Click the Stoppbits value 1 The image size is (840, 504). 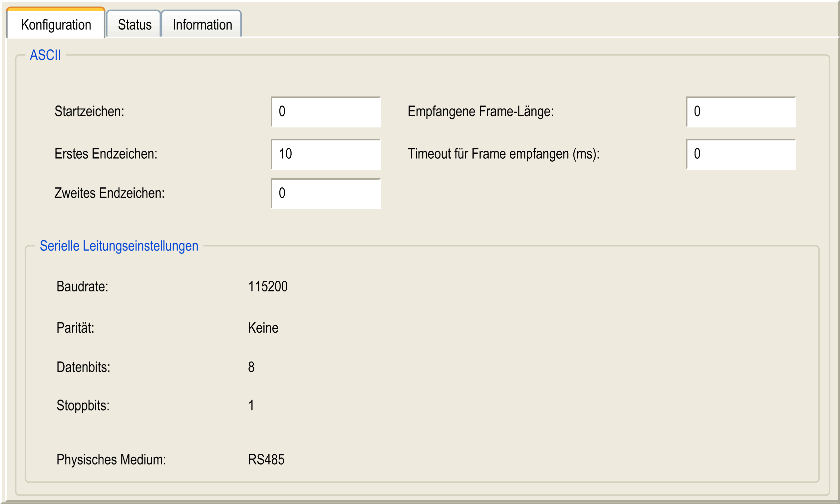[x=251, y=405]
